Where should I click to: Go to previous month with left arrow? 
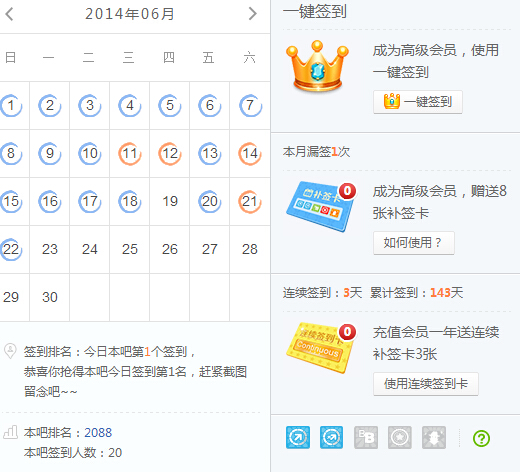tap(9, 14)
